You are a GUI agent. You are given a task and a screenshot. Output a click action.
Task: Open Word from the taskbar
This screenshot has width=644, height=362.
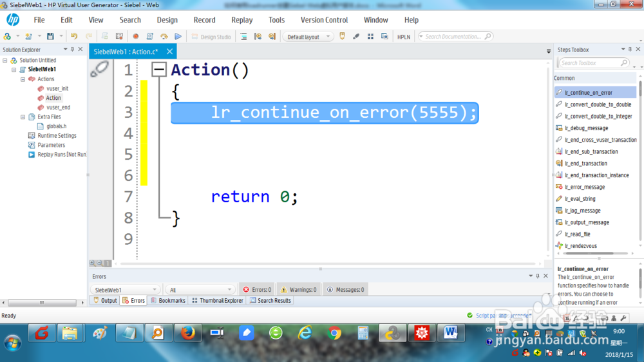coord(451,333)
